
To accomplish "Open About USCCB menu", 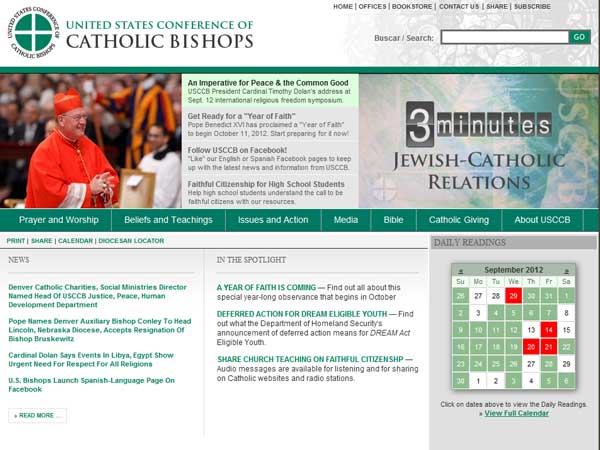I will click(x=542, y=220).
